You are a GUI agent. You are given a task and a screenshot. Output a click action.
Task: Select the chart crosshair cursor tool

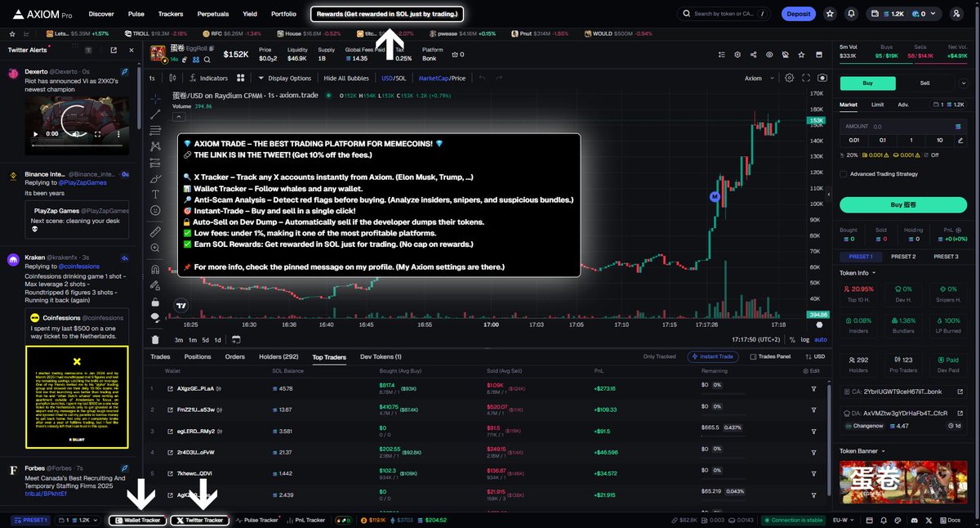[155, 98]
